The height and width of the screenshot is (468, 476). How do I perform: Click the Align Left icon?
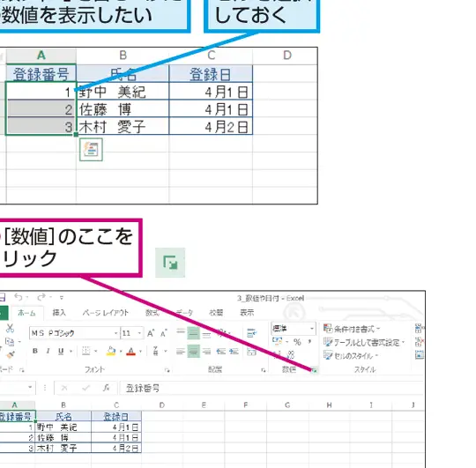[181, 352]
